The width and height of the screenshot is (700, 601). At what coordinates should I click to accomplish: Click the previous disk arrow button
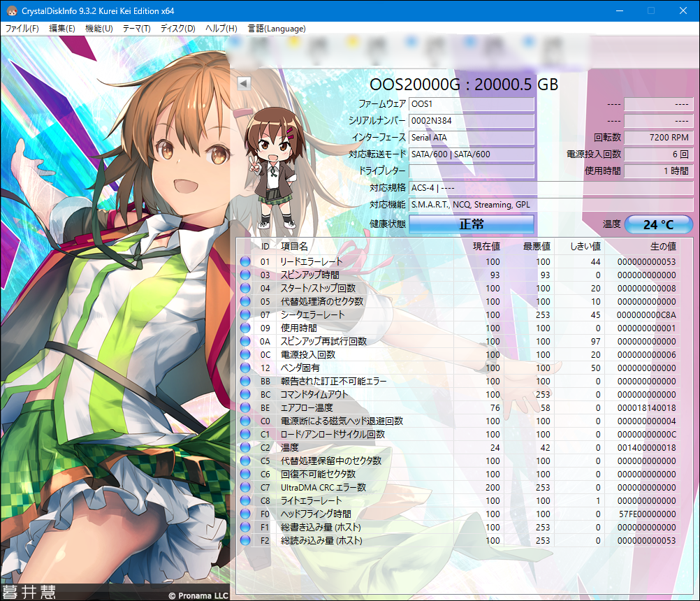point(244,83)
